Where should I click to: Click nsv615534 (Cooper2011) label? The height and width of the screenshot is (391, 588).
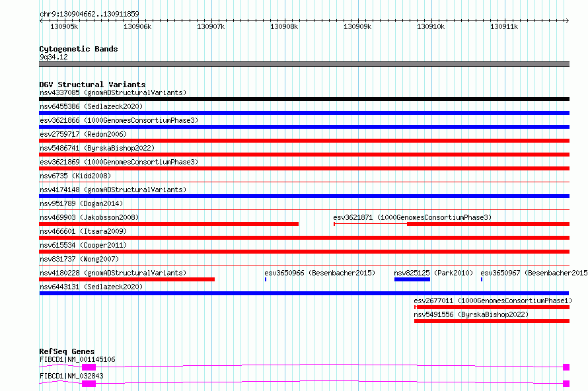[83, 245]
